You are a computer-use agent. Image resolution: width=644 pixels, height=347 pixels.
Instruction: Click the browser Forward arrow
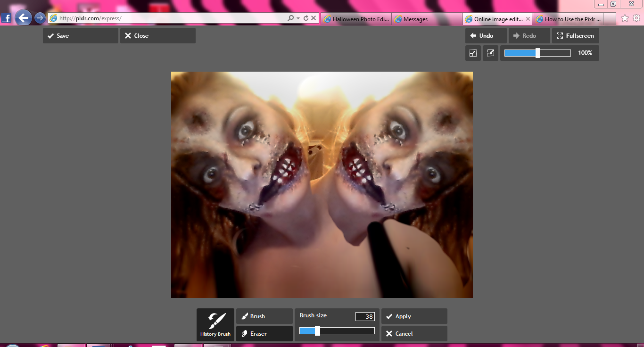click(x=40, y=18)
